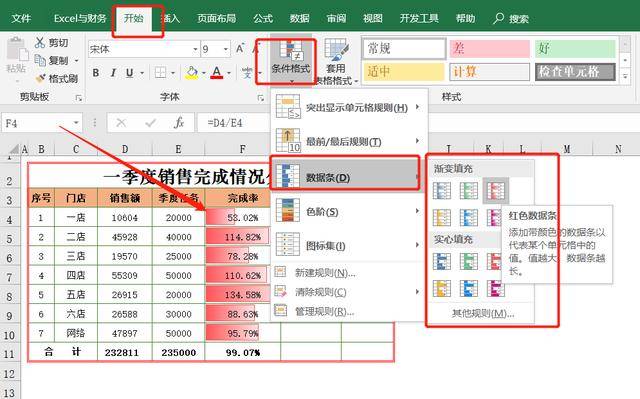The width and height of the screenshot is (640, 399).
Task: Open Manage Rules (管理规则)
Action: pyautogui.click(x=349, y=312)
